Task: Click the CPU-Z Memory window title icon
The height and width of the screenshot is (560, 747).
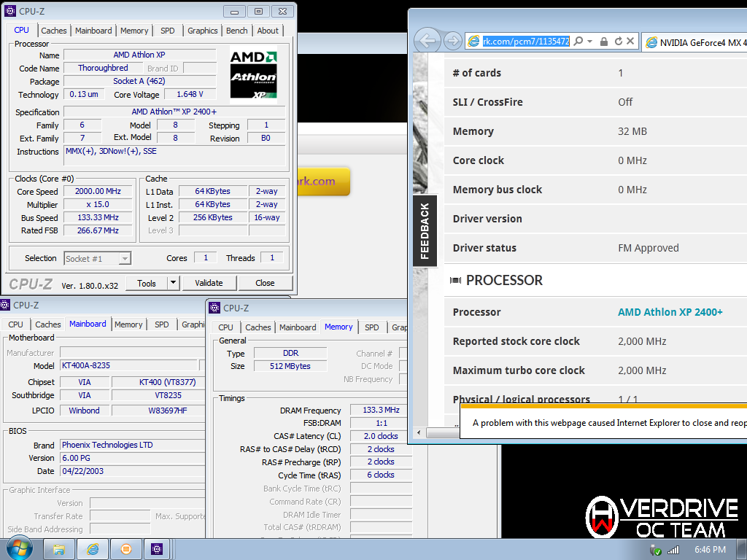Action: pyautogui.click(x=214, y=308)
